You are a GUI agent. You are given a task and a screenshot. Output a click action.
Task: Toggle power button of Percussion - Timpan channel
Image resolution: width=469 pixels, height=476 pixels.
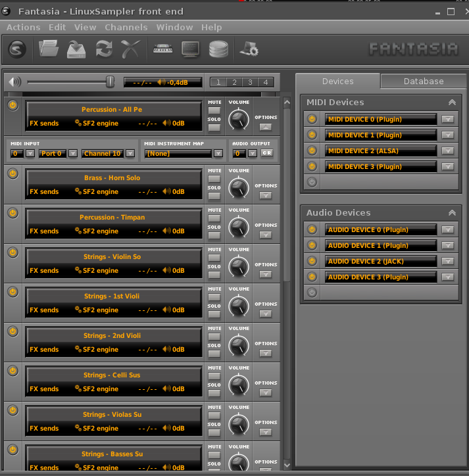(x=12, y=213)
